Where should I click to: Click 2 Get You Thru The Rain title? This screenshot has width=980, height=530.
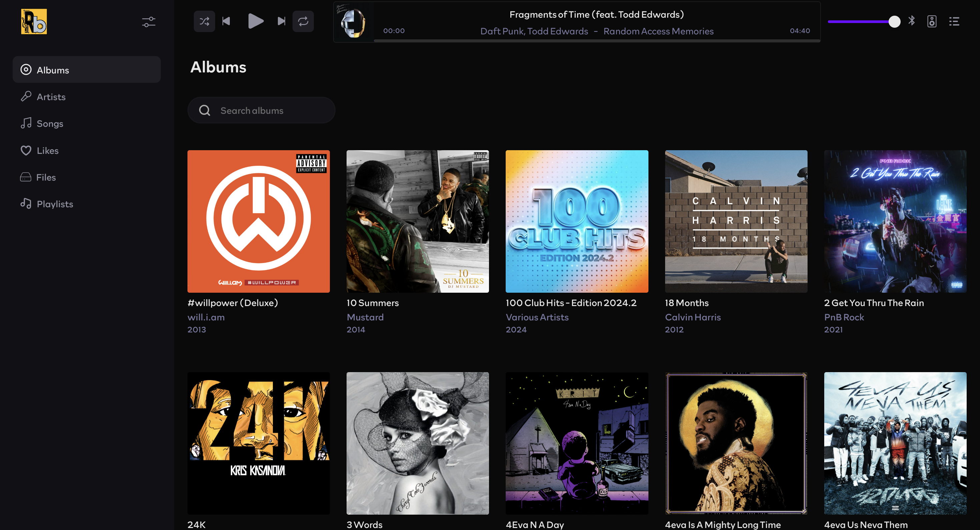pyautogui.click(x=874, y=303)
